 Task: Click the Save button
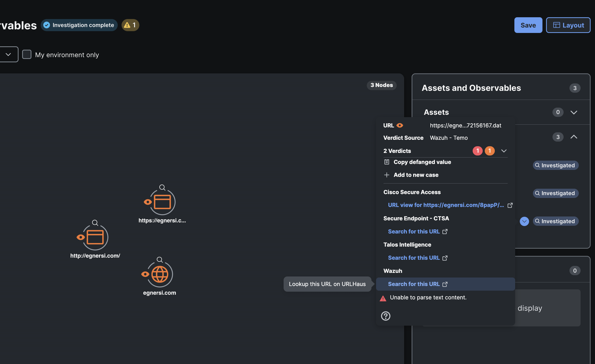point(528,25)
